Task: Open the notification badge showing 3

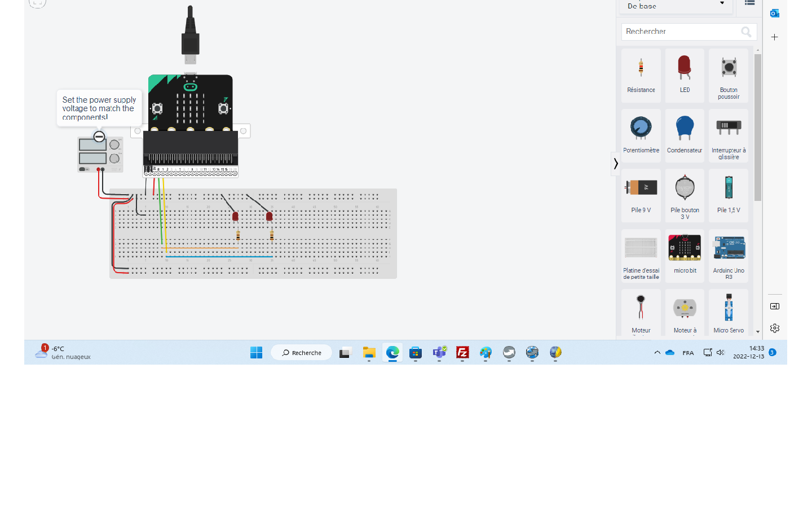Action: [x=773, y=352]
